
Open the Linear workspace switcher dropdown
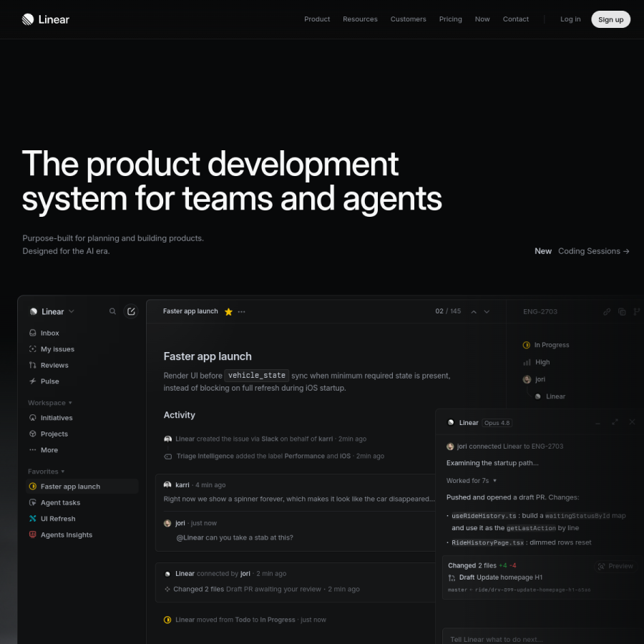click(x=52, y=311)
